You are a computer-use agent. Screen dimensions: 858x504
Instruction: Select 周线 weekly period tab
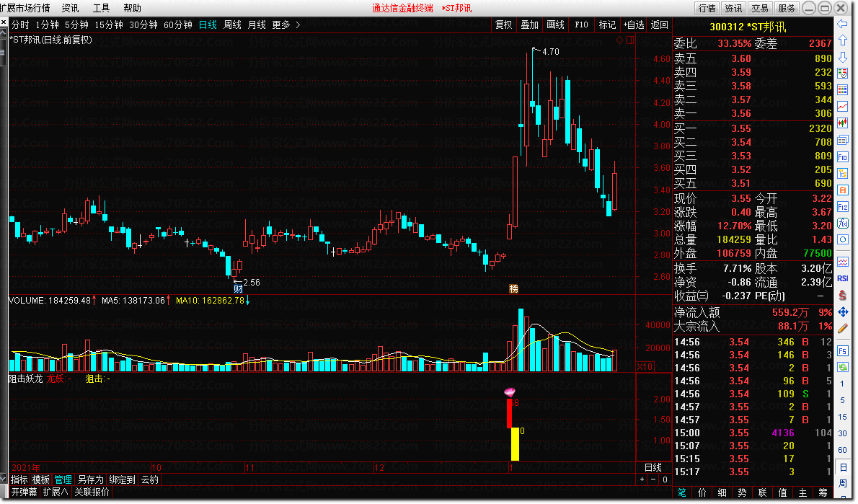pos(233,25)
